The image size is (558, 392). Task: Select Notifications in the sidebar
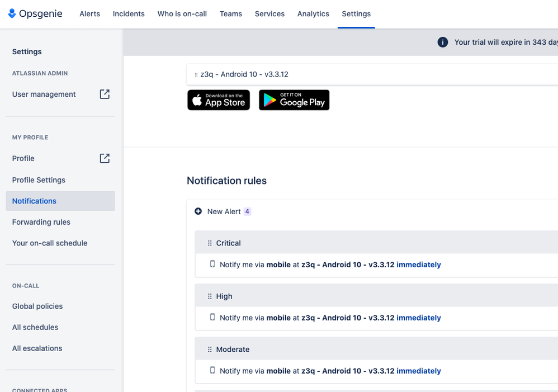[x=60, y=201]
